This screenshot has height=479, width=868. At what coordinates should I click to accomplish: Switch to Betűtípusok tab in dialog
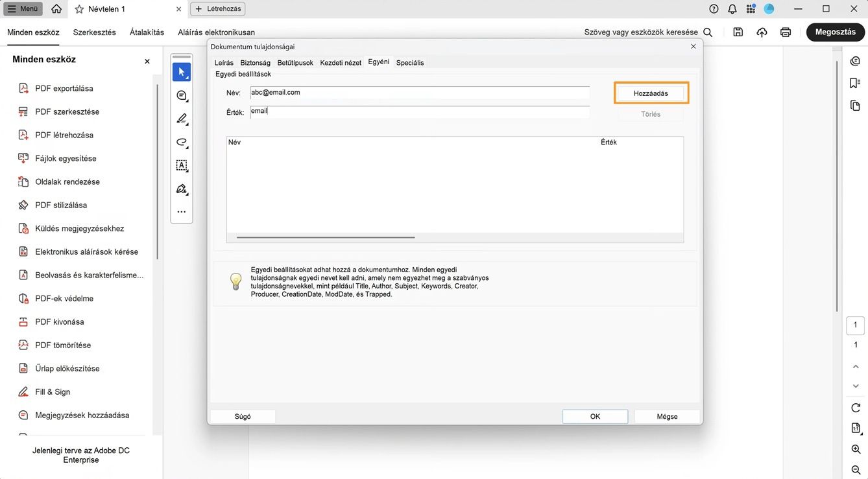coord(295,63)
